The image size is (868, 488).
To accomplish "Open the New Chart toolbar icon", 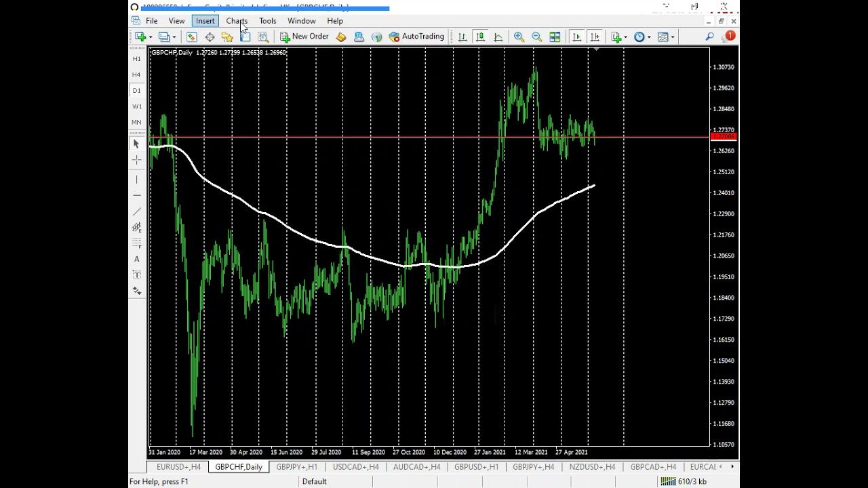I will click(140, 37).
